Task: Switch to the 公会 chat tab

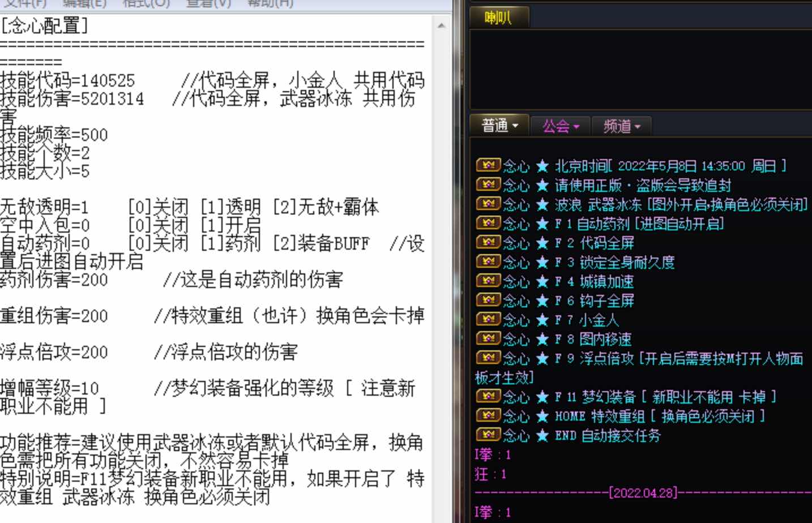Action: 561,126
